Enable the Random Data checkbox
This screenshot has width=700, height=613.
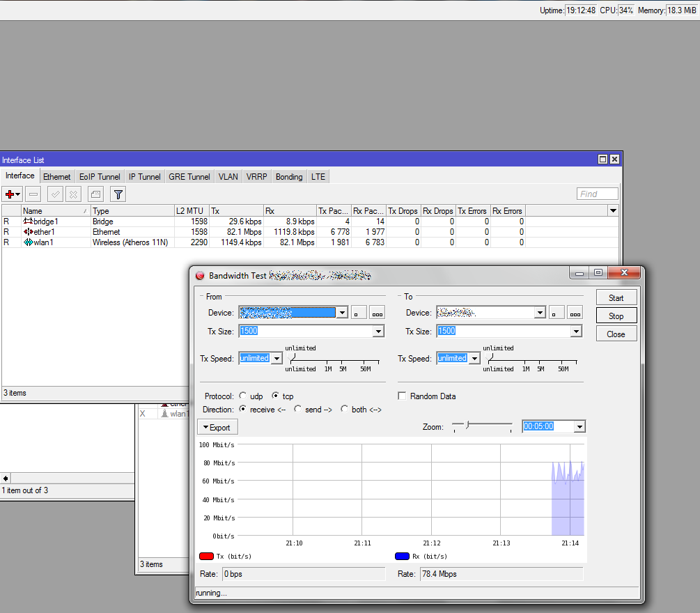click(402, 396)
